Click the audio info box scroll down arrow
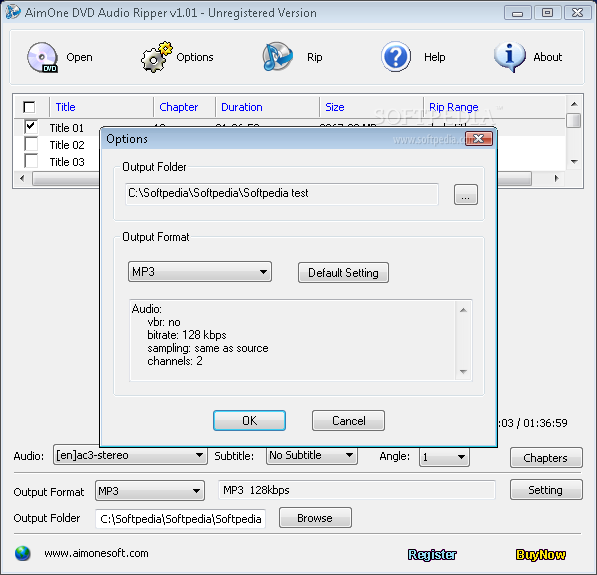This screenshot has width=597, height=575. point(463,372)
